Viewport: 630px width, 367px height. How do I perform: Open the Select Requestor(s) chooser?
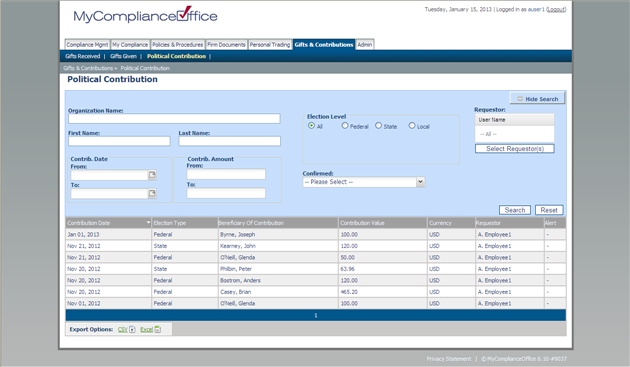coord(515,149)
